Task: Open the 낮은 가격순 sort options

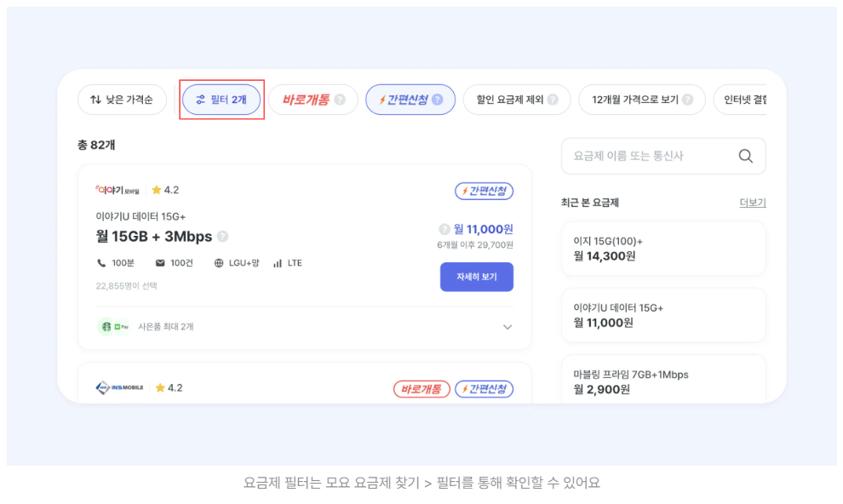Action: click(x=122, y=99)
